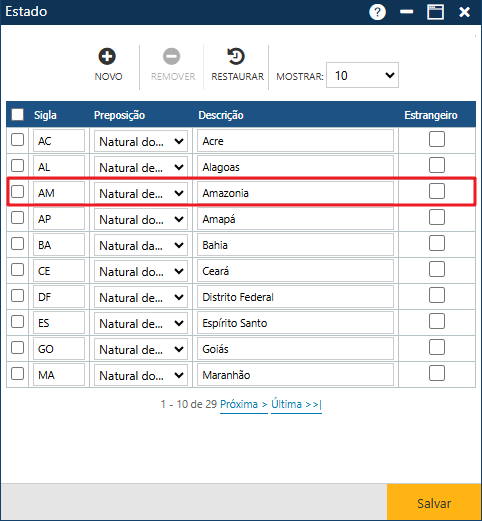This screenshot has width=482, height=521.
Task: Minimize the Estado window
Action: 406,12
